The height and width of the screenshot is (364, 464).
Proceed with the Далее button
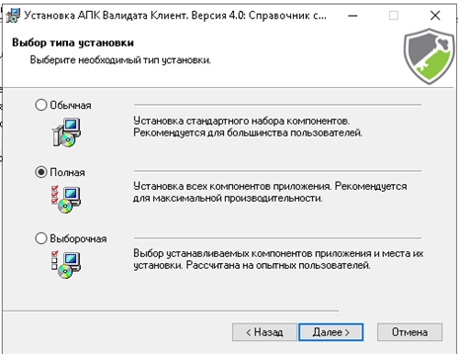[331, 332]
